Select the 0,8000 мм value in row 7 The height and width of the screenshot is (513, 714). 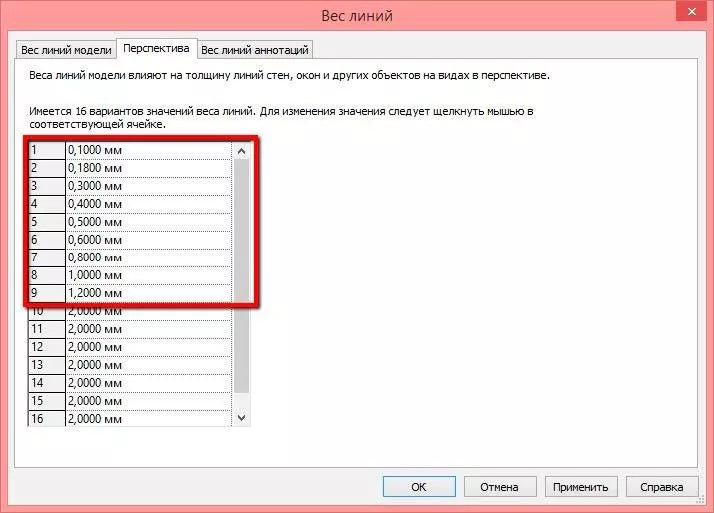147,258
